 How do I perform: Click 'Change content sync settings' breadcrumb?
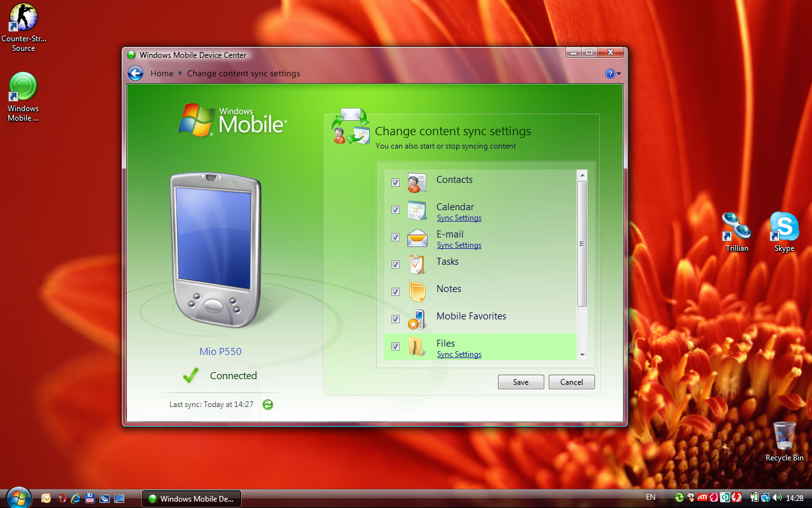[244, 74]
